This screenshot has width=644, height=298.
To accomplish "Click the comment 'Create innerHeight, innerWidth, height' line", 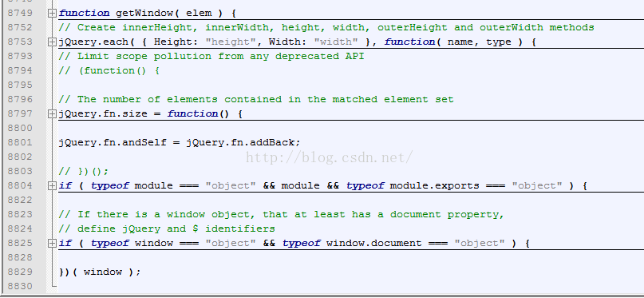I will pyautogui.click(x=326, y=27).
